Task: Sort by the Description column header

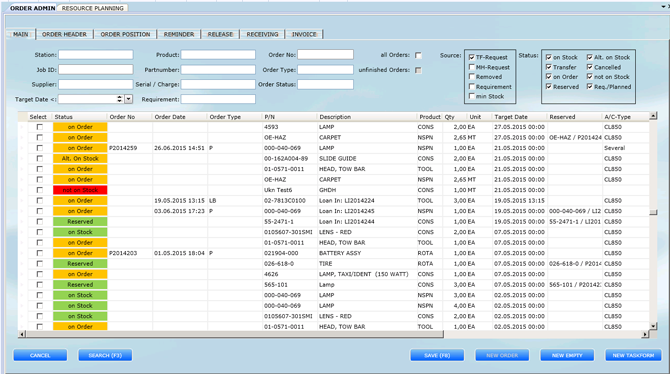Action: pos(367,117)
